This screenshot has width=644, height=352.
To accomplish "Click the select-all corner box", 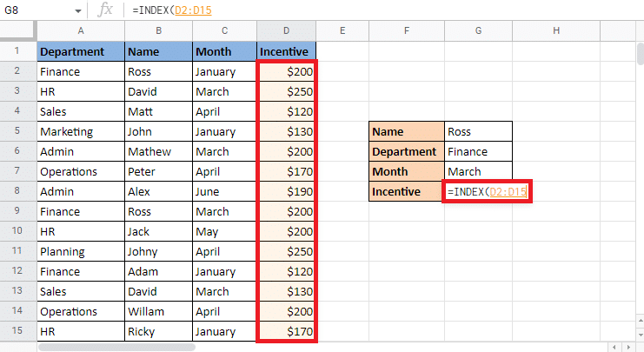I will (x=18, y=31).
